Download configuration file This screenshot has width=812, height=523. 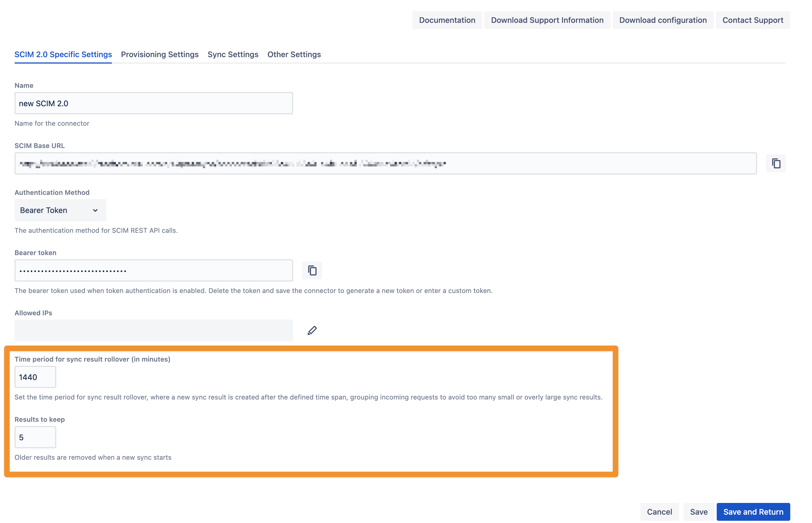coord(662,20)
